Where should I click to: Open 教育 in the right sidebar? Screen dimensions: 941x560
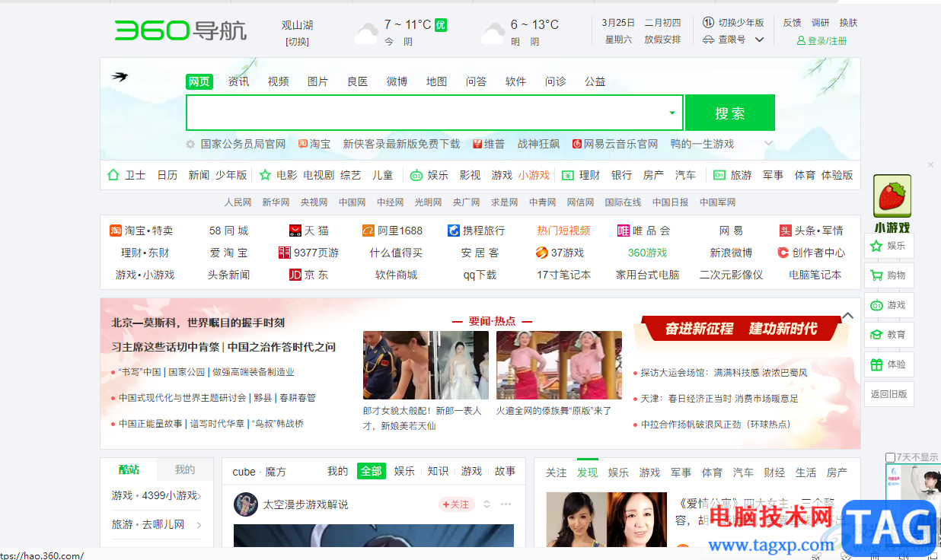(889, 335)
